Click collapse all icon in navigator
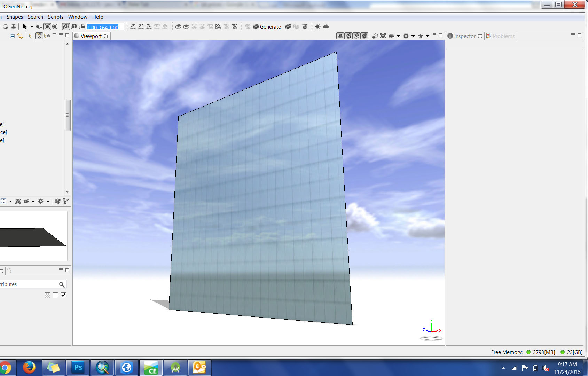Viewport: 588px width, 376px height. 13,36
